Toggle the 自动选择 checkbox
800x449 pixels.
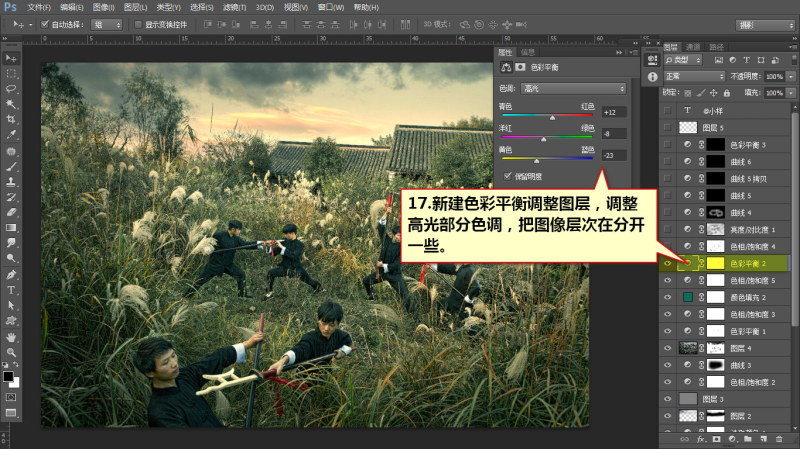pos(44,24)
